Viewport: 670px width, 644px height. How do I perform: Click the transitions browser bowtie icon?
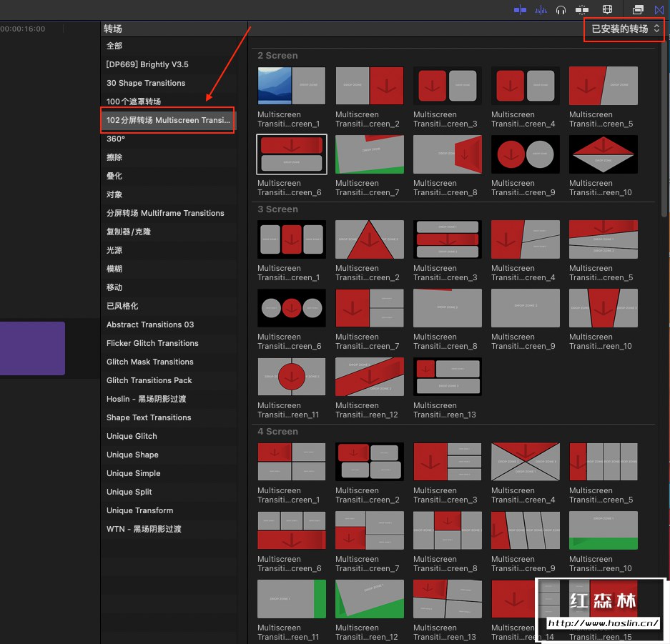(659, 10)
